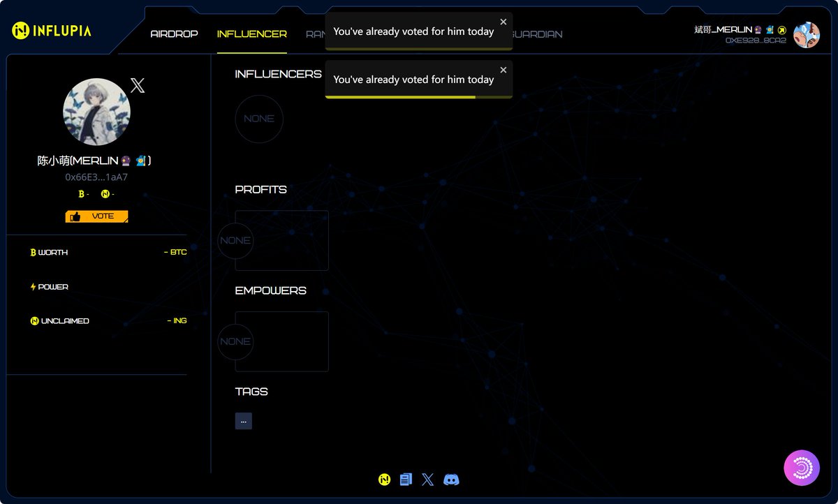Click the lightning bolt icon beside POWER
The height and width of the screenshot is (504, 838).
(33, 287)
